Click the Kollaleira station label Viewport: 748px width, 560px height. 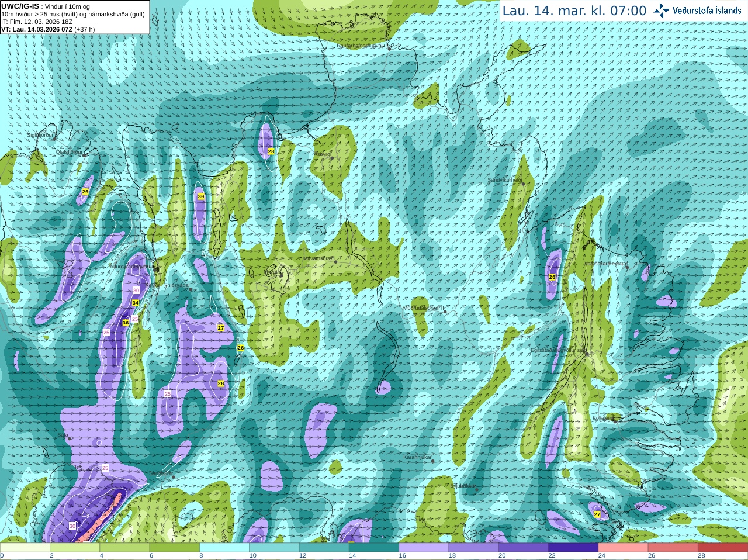(x=602, y=418)
